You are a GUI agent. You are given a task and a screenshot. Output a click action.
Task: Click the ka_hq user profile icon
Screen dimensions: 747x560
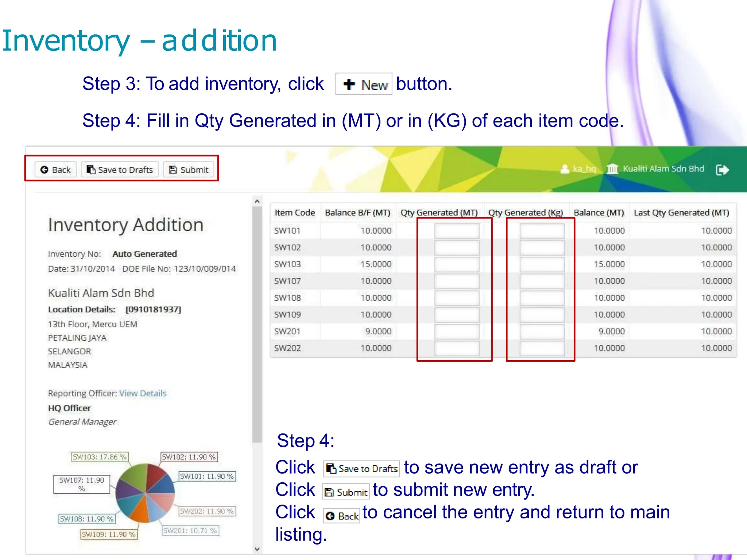(565, 169)
